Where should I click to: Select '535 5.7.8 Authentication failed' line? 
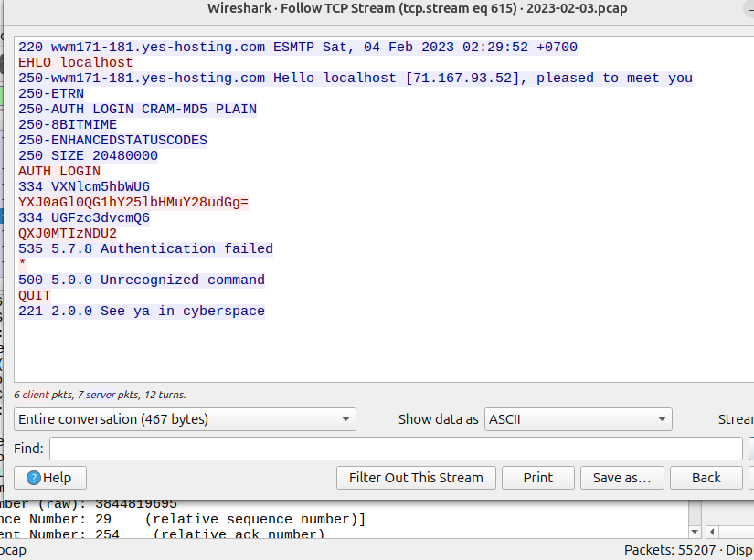pos(145,249)
